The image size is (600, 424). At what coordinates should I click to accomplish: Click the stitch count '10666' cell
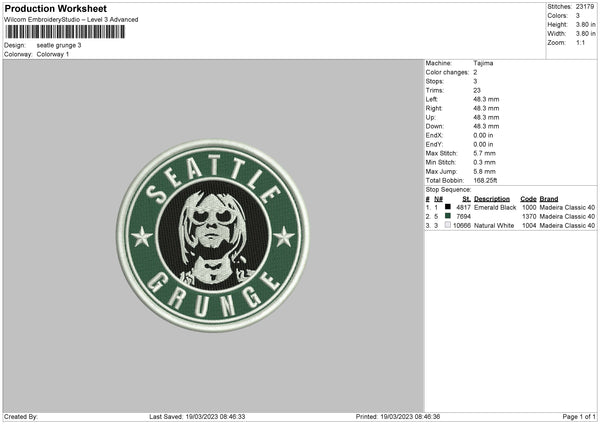pyautogui.click(x=462, y=226)
